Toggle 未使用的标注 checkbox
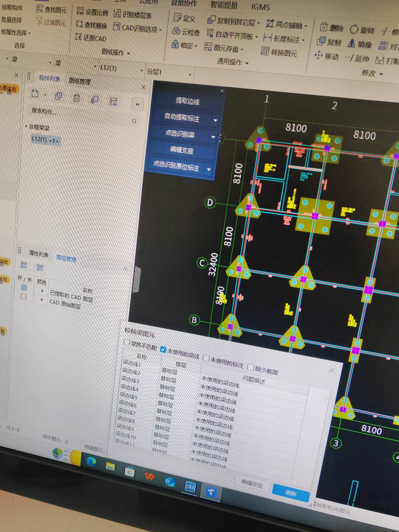 point(206,359)
